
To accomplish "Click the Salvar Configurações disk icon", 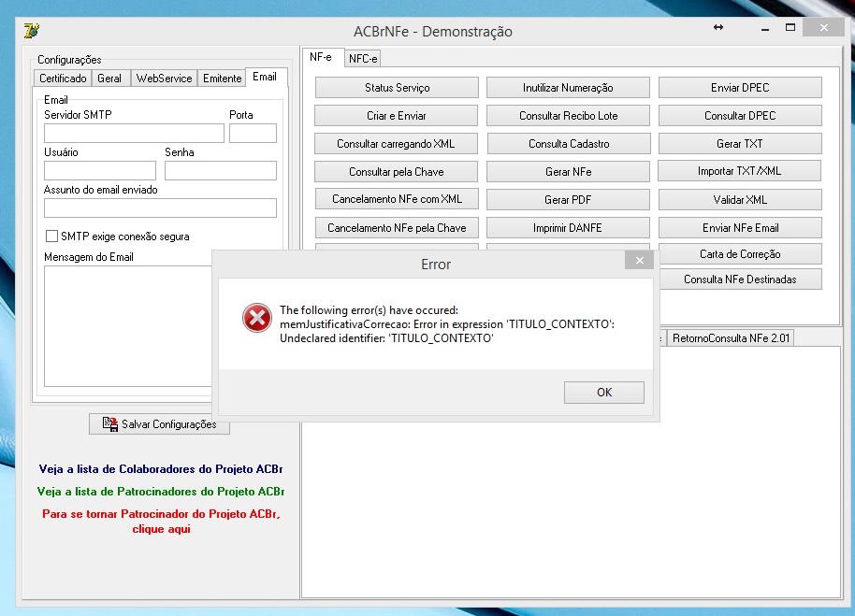I will pos(110,423).
